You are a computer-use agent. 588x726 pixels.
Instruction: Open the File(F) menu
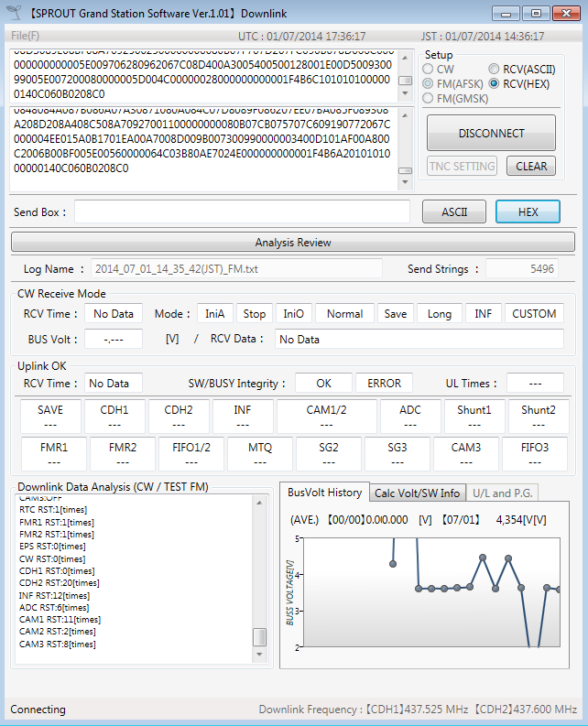[x=26, y=36]
